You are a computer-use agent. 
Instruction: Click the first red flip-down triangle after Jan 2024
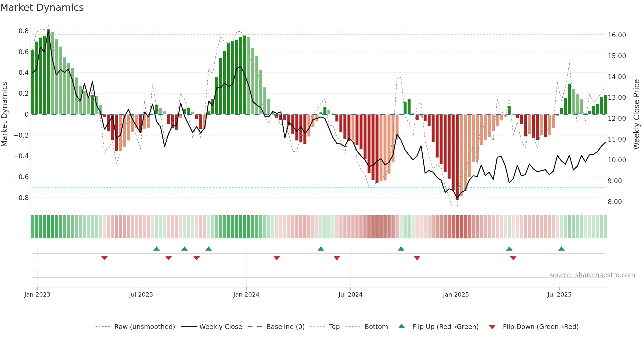coord(277,258)
